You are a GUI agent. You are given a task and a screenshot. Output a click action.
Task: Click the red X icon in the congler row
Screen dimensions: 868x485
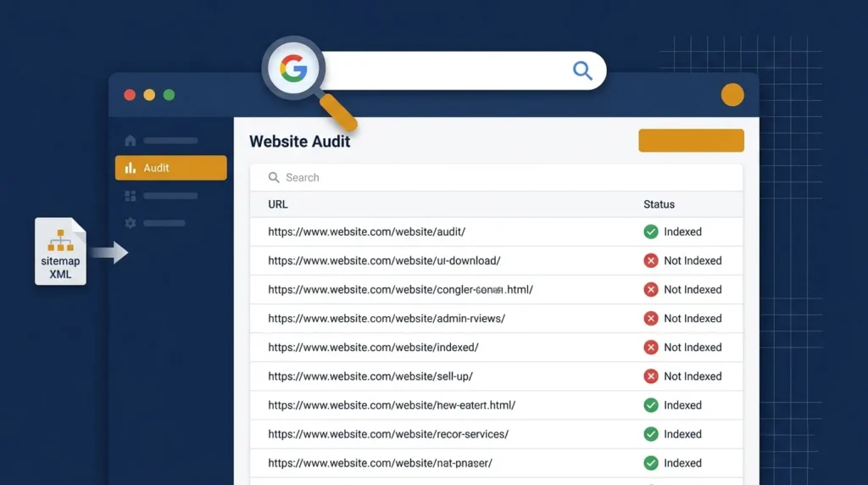click(651, 290)
